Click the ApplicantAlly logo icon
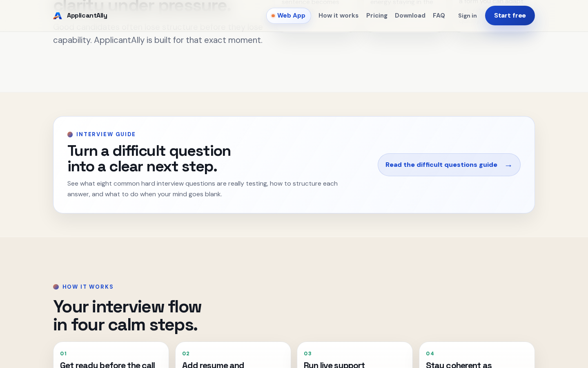The height and width of the screenshot is (368, 588). [58, 16]
